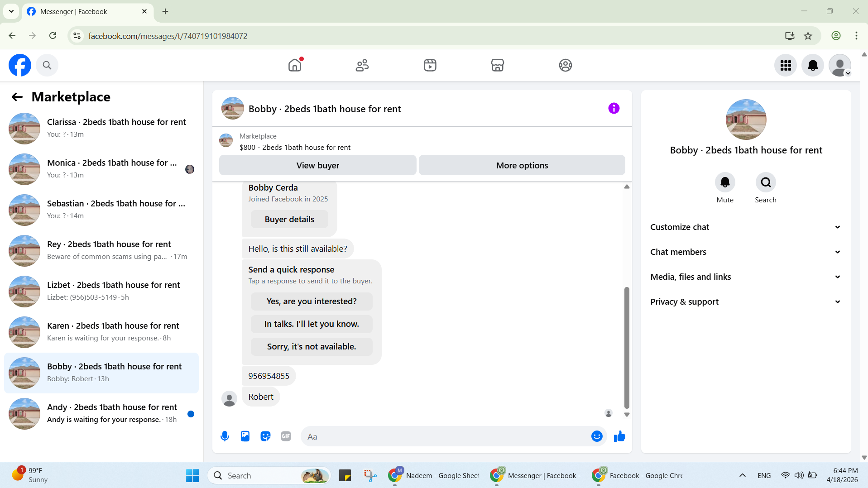
Task: Click the back arrow beside Marketplace
Action: click(17, 97)
